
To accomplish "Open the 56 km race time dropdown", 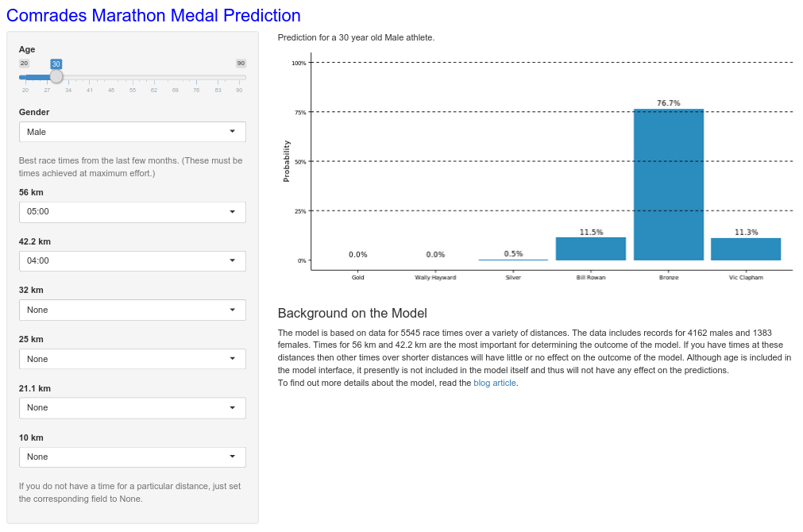I will (131, 212).
